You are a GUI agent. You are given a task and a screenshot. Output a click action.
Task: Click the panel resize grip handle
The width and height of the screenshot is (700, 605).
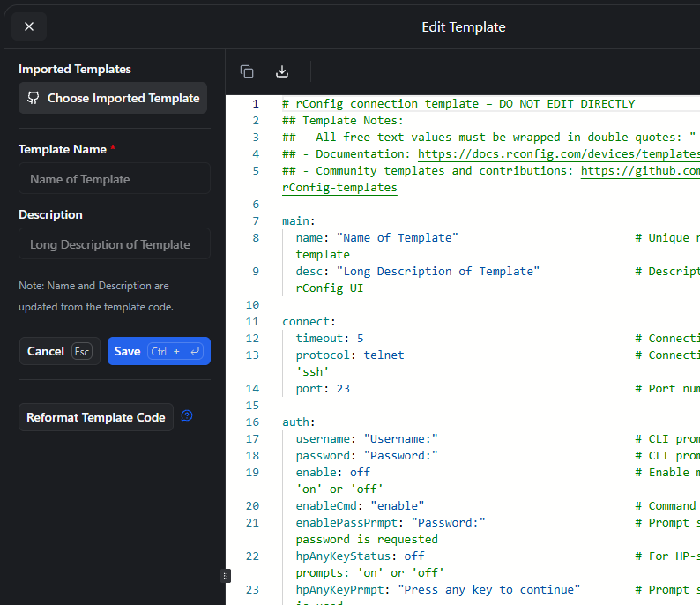226,576
